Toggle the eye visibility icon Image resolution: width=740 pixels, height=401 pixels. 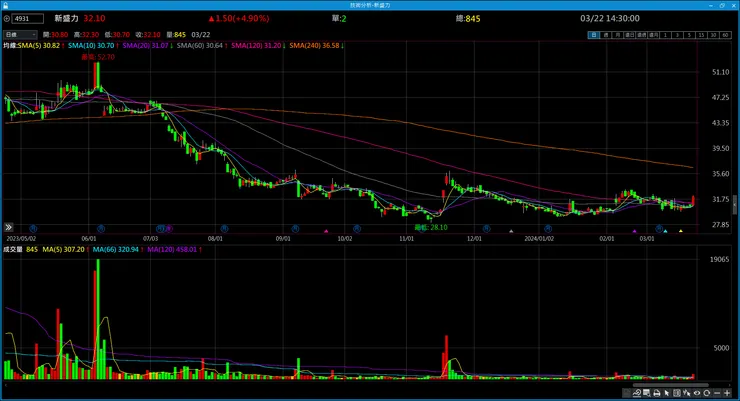tap(697, 393)
